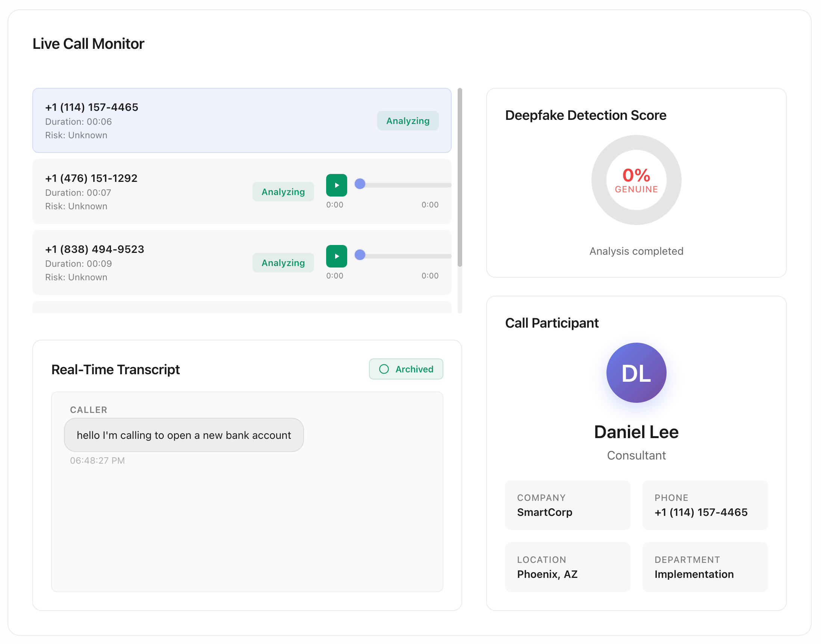Click the Analyzing badge on the 838 call
This screenshot has height=644, width=821.
[283, 263]
